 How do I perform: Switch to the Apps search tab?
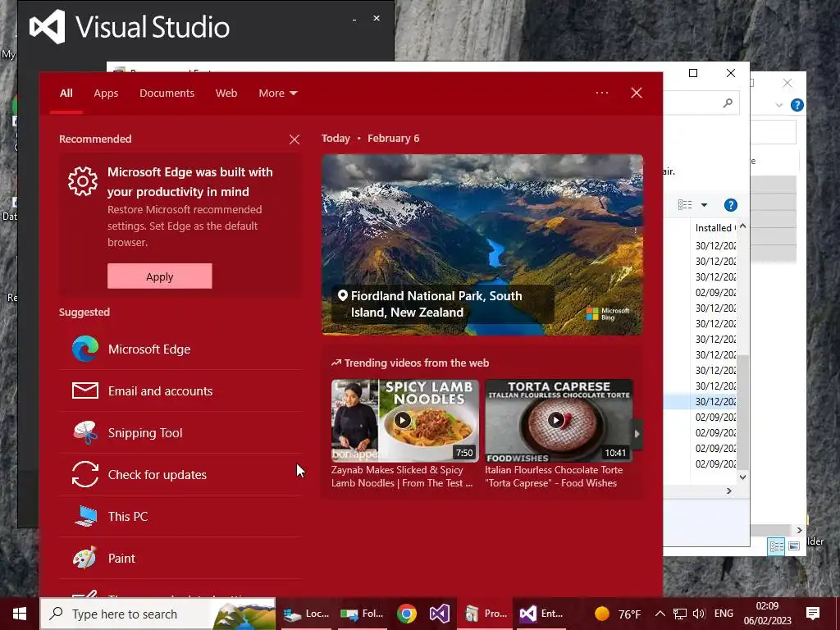pyautogui.click(x=106, y=94)
